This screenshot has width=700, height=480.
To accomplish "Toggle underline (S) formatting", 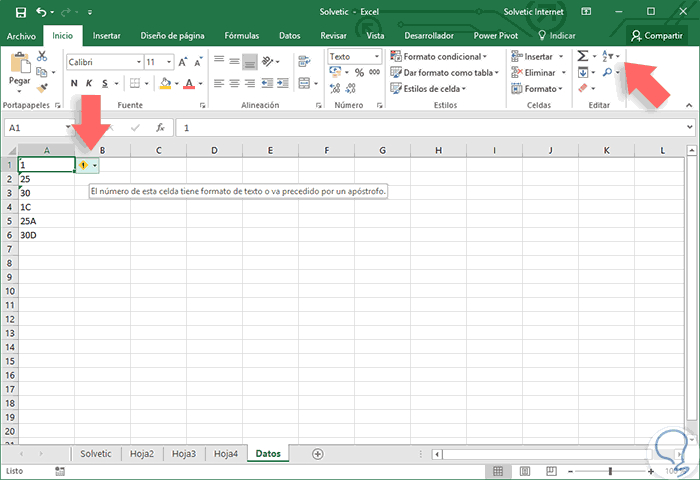I will point(105,83).
